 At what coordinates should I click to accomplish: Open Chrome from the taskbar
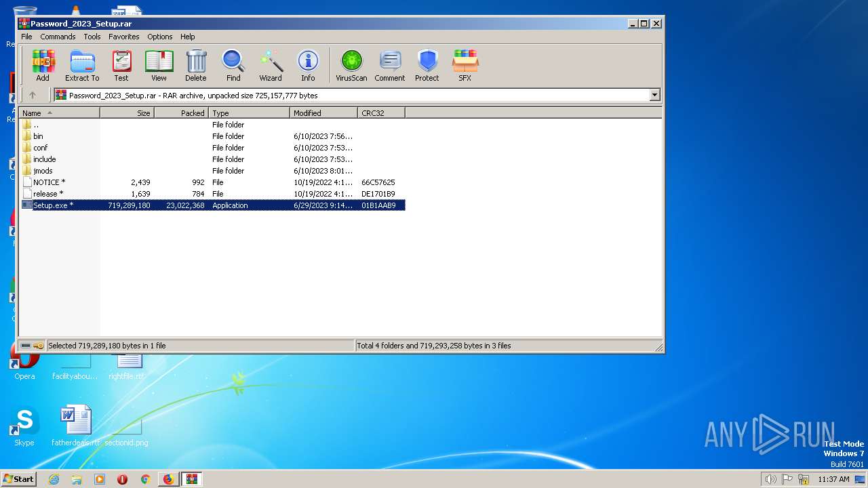[x=145, y=479]
